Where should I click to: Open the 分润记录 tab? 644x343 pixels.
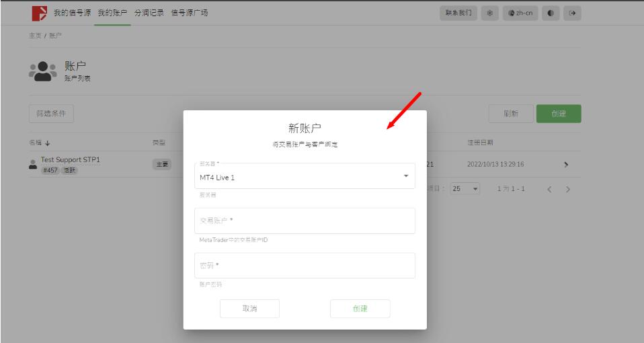(149, 13)
